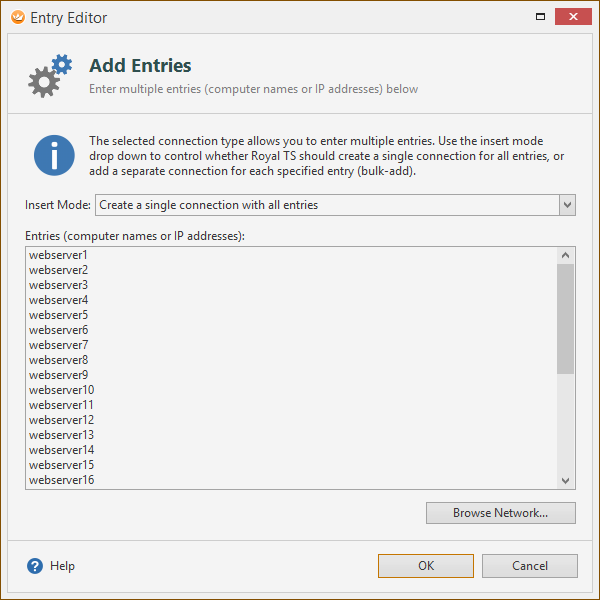Click empty area of entries text box
The height and width of the screenshot is (600, 600).
click(325, 367)
